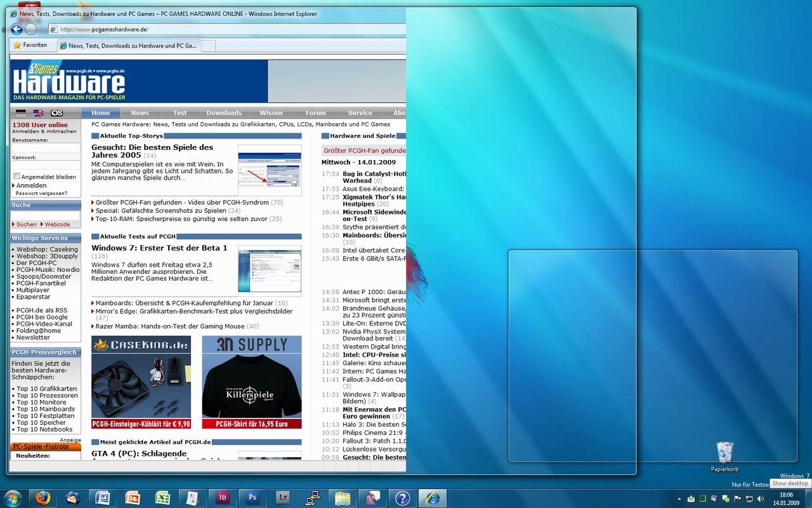Screen dimensions: 812x508
Task: Open the Home navigation tab
Action: coord(100,113)
